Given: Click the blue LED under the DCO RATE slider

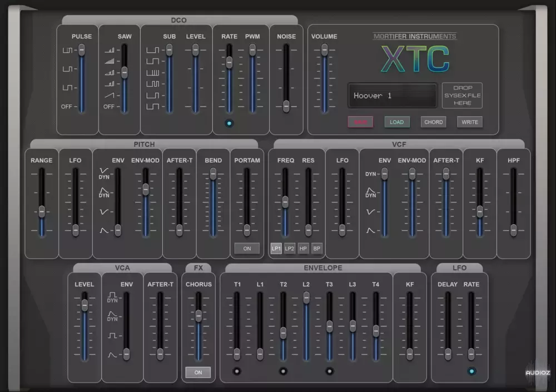Looking at the screenshot, I should click(x=229, y=123).
